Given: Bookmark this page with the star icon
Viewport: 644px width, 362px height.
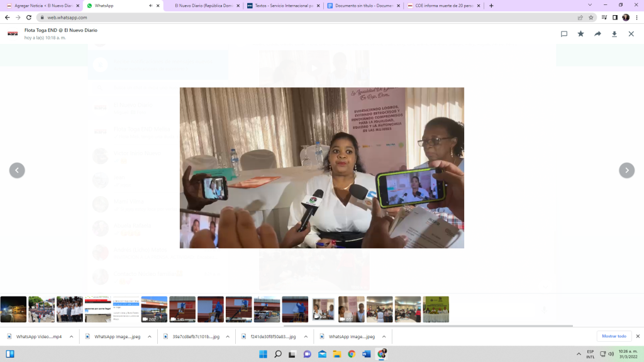Looking at the screenshot, I should 591,18.
